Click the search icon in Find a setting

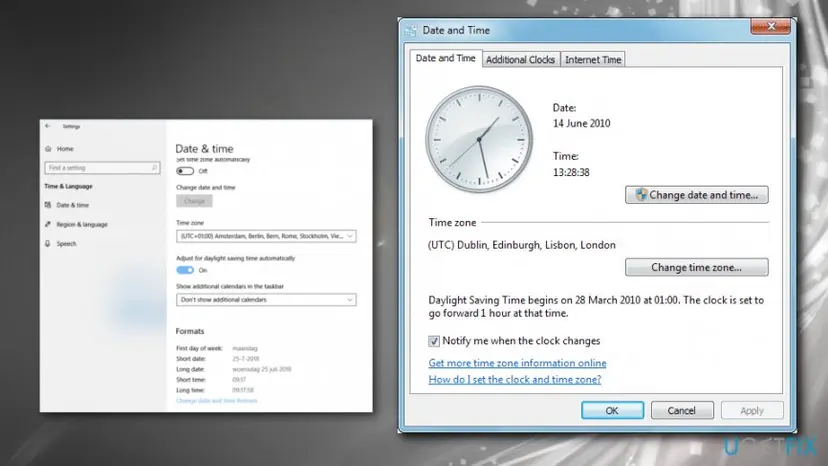coord(154,168)
